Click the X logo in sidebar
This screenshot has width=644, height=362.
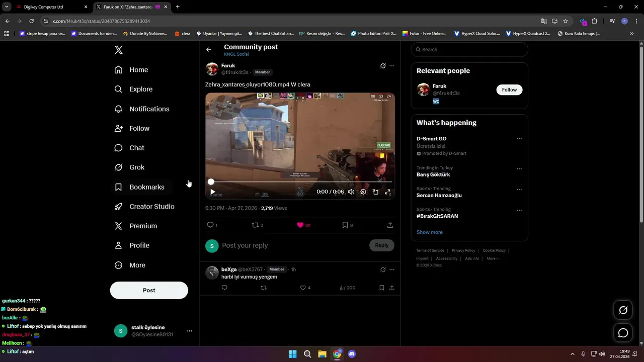tap(119, 50)
